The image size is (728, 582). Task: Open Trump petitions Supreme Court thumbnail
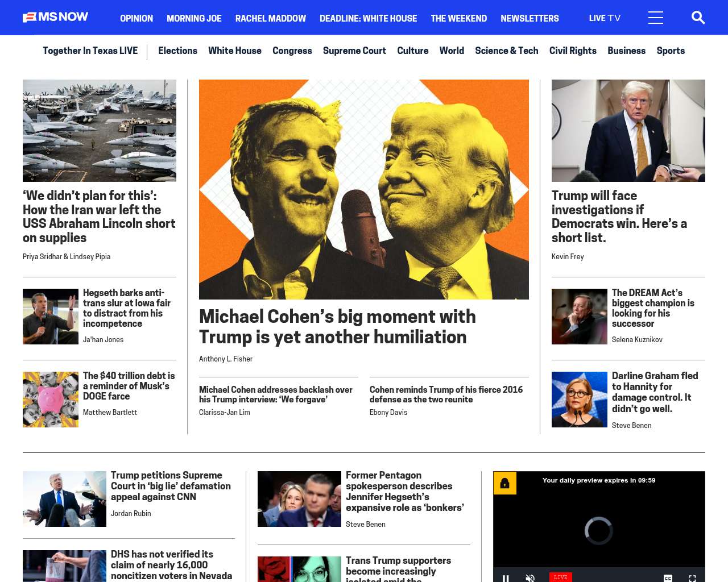tap(64, 499)
